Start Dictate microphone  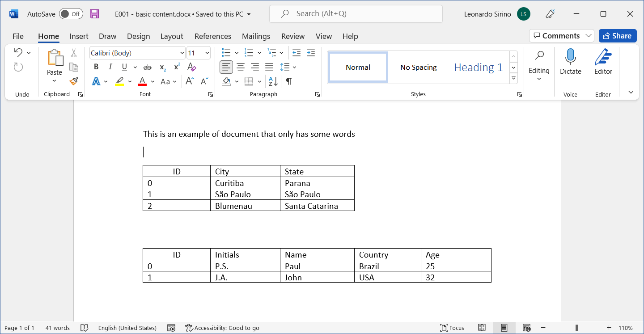(x=570, y=62)
